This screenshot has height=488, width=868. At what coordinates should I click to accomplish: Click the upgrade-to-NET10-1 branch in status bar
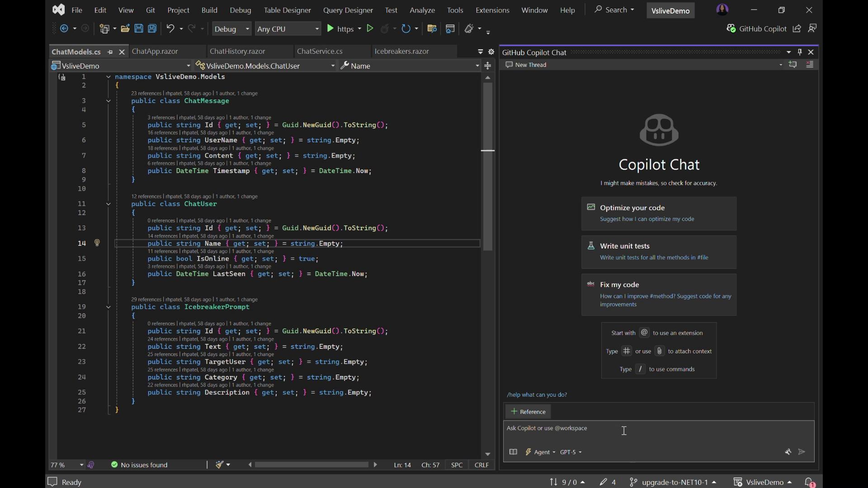pos(673,482)
